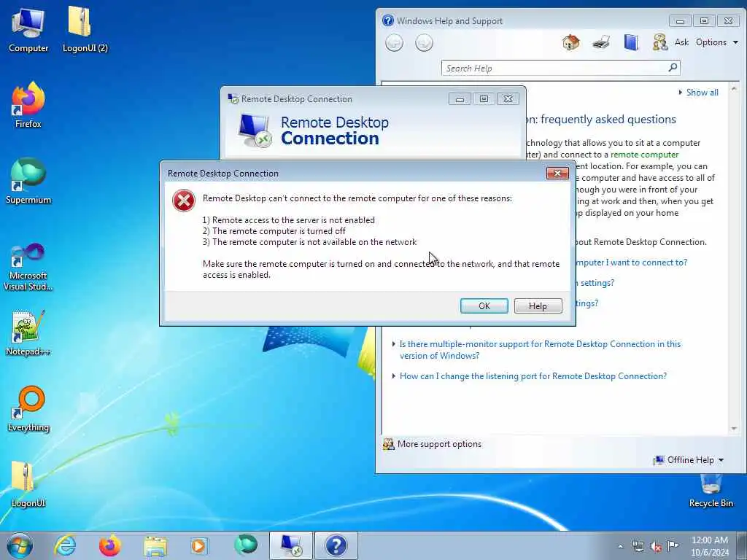Screen dimensions: 747x560
Task: Click the Search Help magnifier button
Action: click(x=673, y=68)
